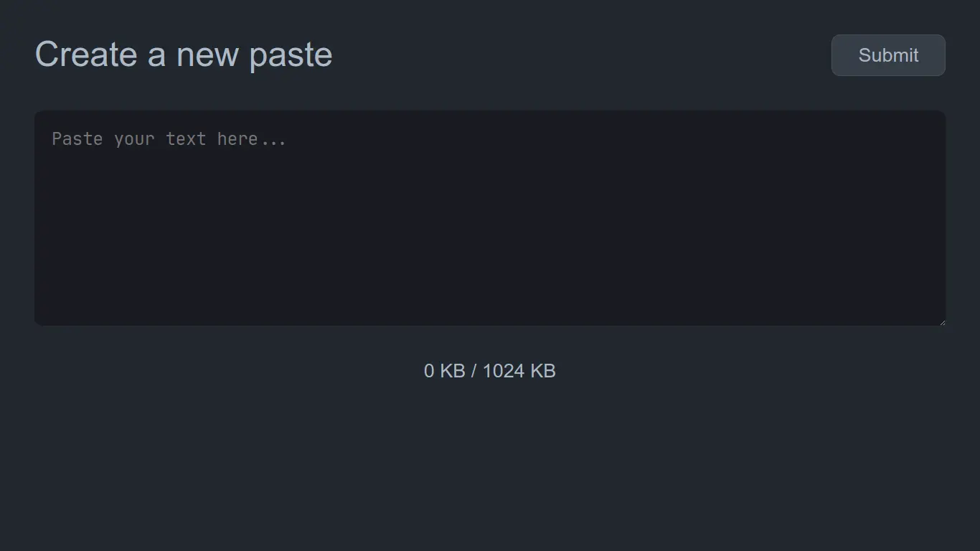This screenshot has width=980, height=551.
Task: Click the '0 KB' usage value
Action: click(x=444, y=371)
